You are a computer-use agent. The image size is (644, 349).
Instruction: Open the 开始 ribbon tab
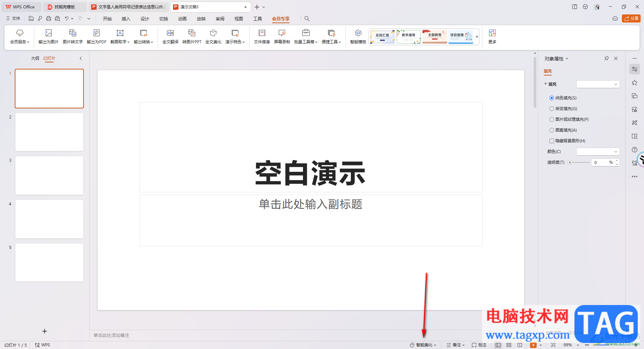click(107, 19)
